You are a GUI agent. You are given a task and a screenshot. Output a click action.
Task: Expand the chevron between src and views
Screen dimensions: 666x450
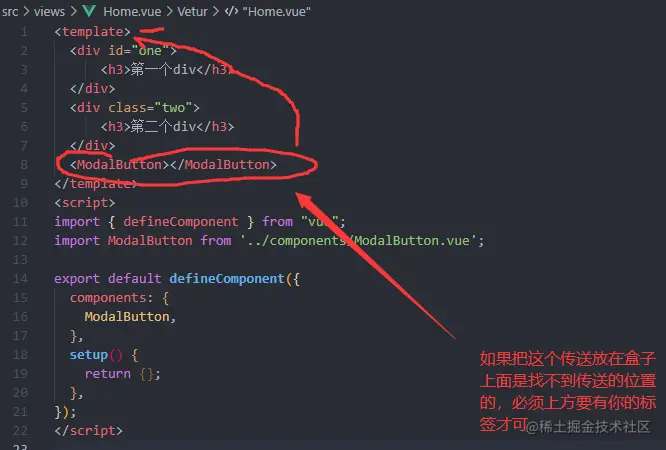26,11
